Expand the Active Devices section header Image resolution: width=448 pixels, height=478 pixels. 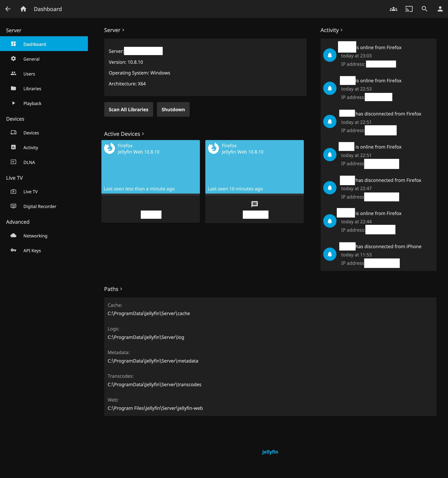tap(124, 134)
